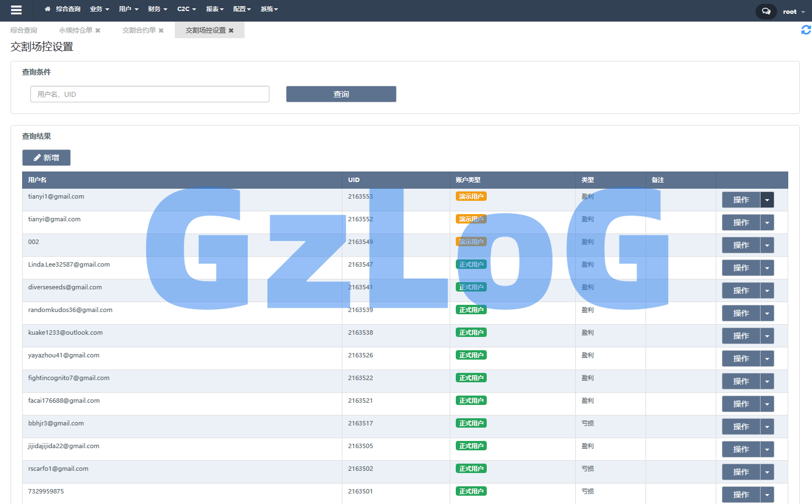812x504 pixels.
Task: Click the refresh icon at top right
Action: coord(806,30)
